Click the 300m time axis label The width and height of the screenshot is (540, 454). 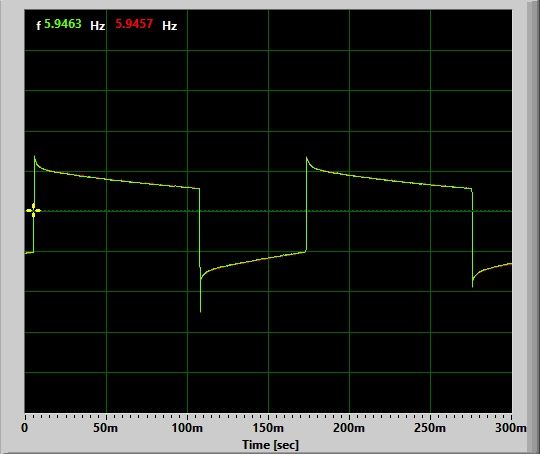511,427
